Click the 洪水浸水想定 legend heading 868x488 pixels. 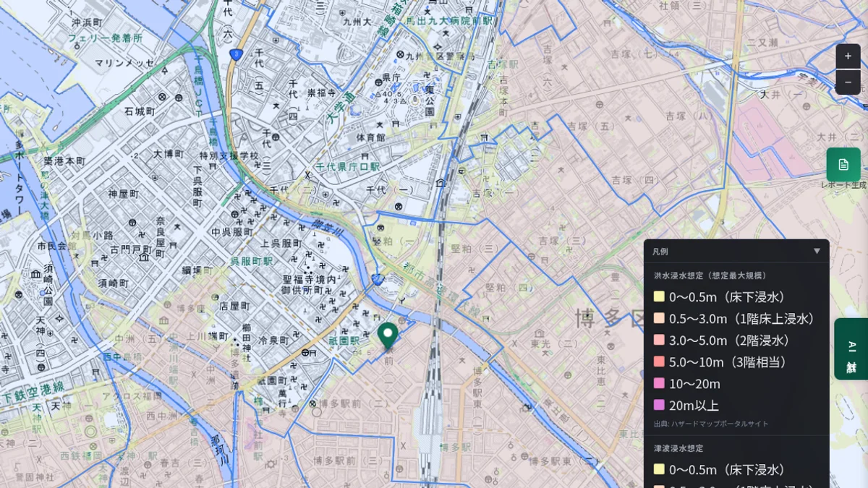point(710,275)
